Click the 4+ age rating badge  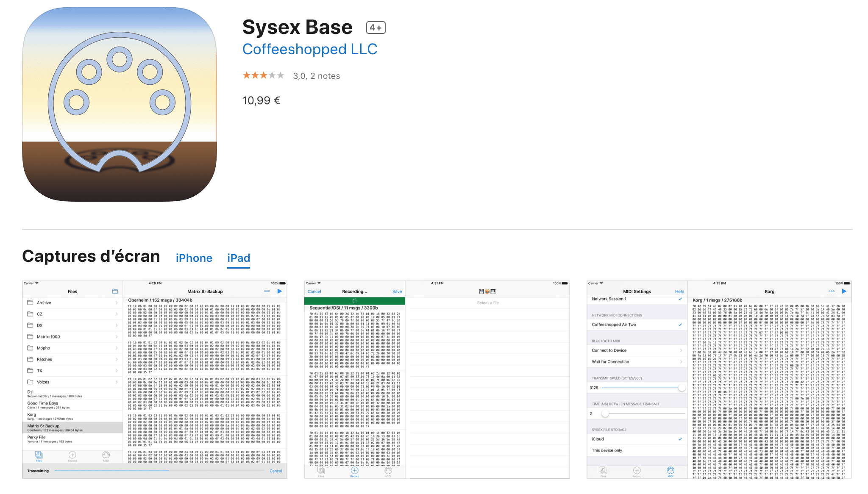point(376,28)
